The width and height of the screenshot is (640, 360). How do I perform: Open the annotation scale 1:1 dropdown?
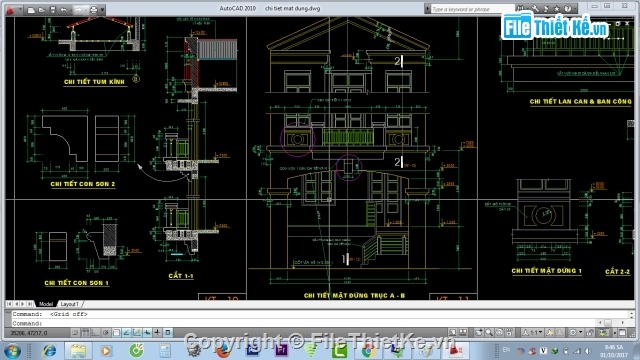pos(533,333)
